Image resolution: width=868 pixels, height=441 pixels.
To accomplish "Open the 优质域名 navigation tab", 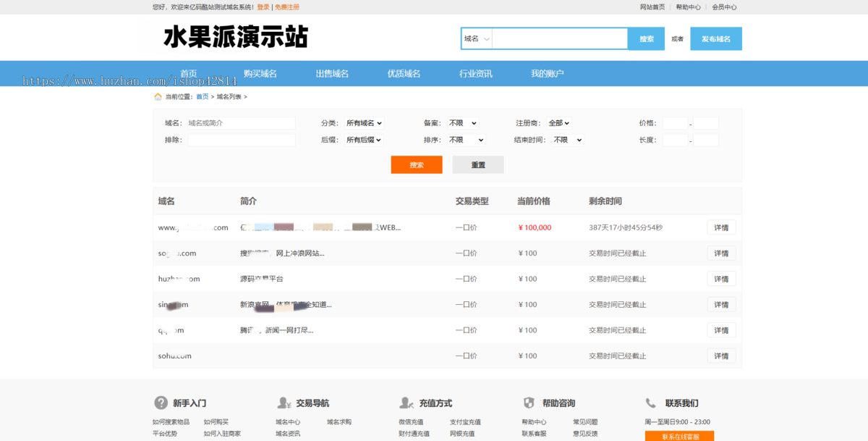I will click(404, 73).
